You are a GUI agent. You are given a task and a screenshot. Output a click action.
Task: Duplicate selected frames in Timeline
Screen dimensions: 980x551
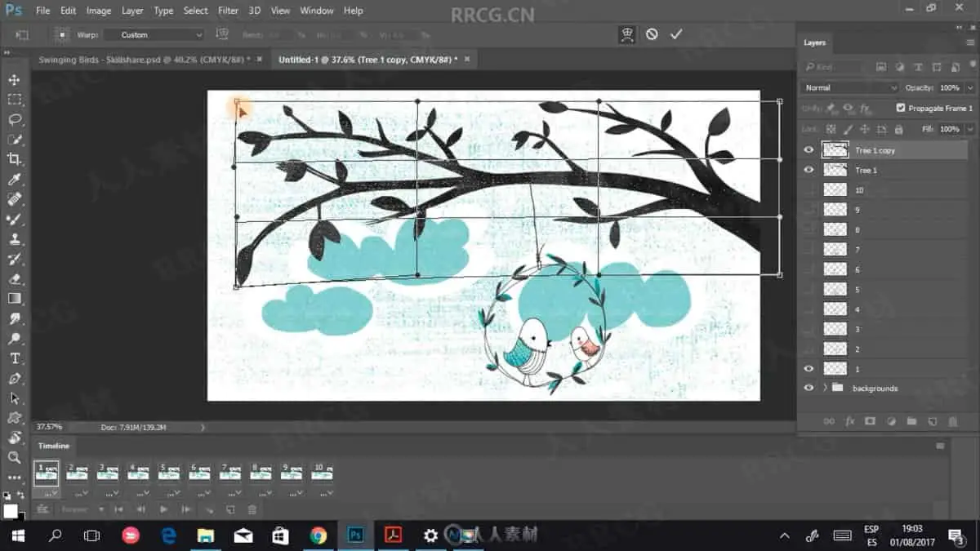coord(231,509)
